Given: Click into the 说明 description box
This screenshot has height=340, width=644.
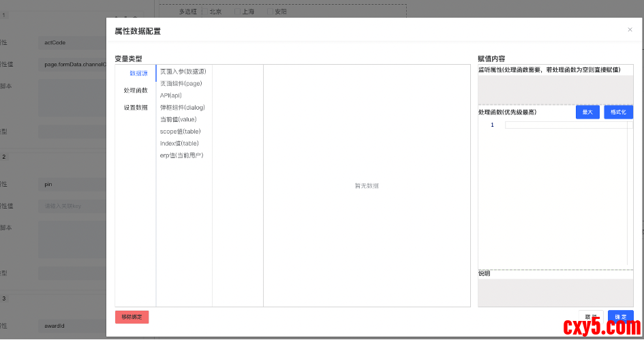Looking at the screenshot, I should (555, 292).
